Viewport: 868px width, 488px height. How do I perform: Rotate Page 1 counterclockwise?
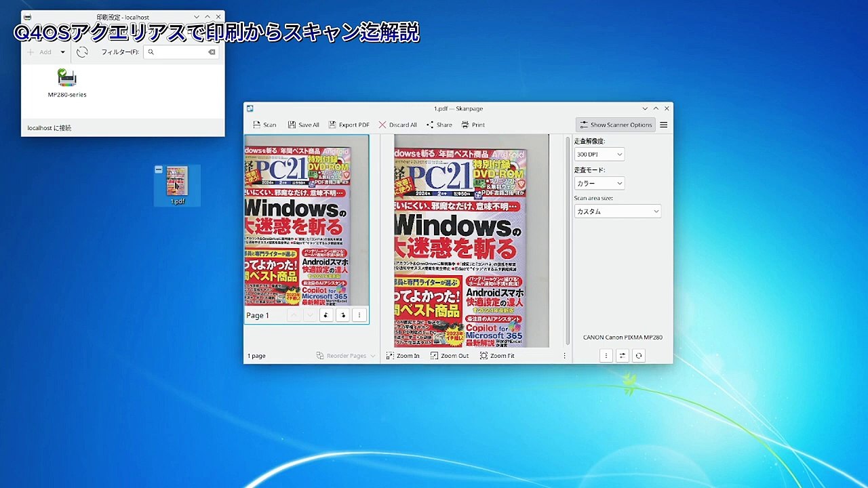tap(326, 315)
